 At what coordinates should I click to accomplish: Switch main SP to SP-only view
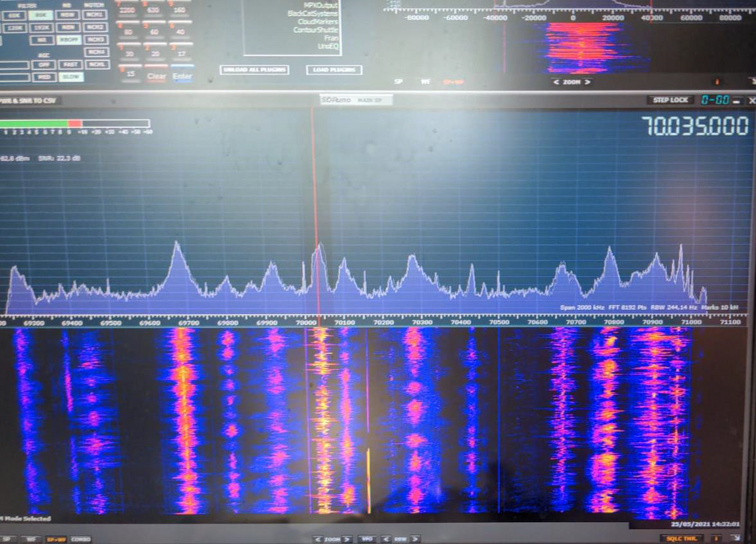pos(7,539)
